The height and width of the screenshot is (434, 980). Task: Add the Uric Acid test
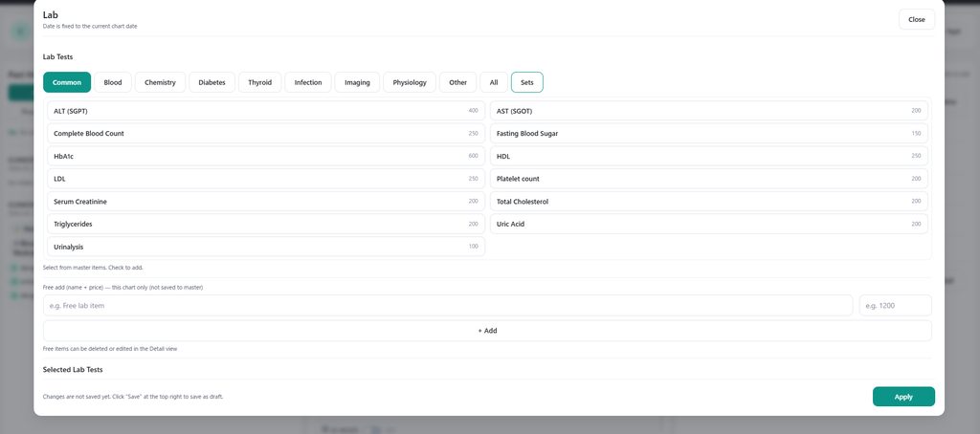click(x=709, y=225)
